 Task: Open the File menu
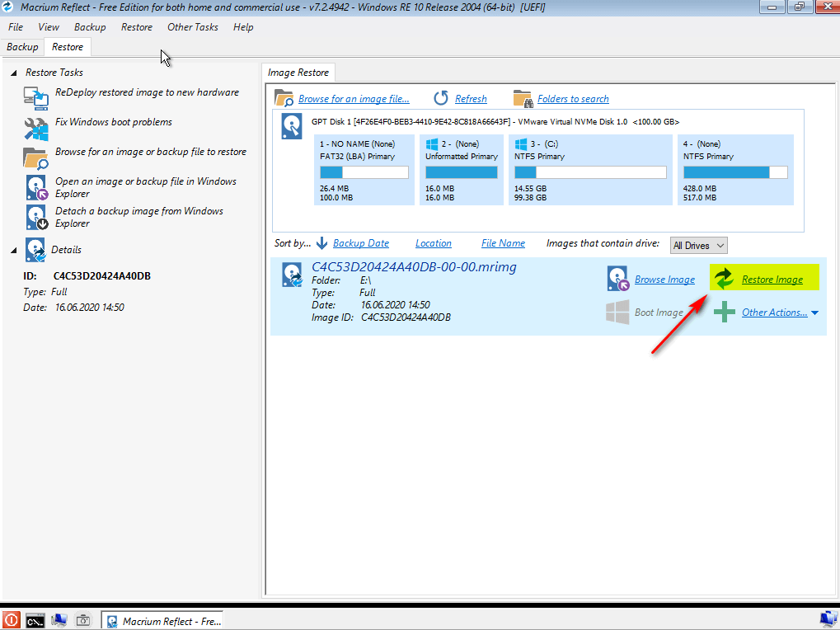point(16,26)
